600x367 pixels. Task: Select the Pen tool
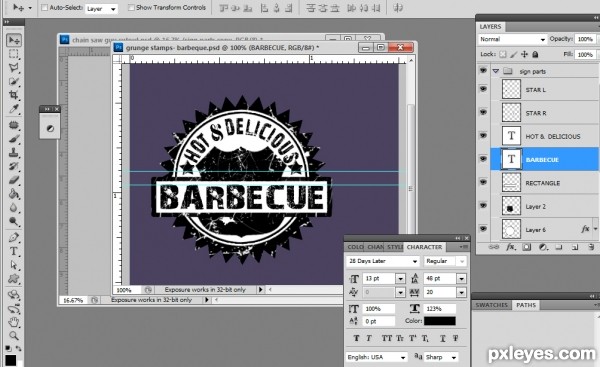[x=14, y=238]
